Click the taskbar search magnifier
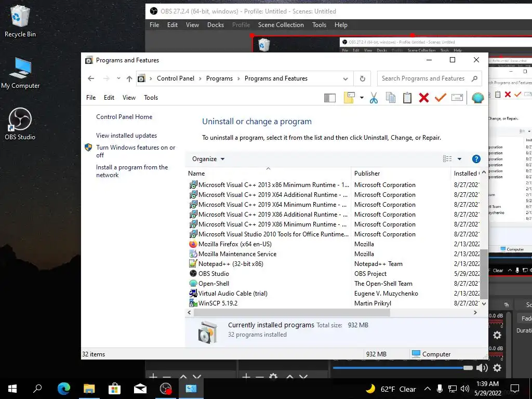The width and height of the screenshot is (532, 399). coord(37,389)
